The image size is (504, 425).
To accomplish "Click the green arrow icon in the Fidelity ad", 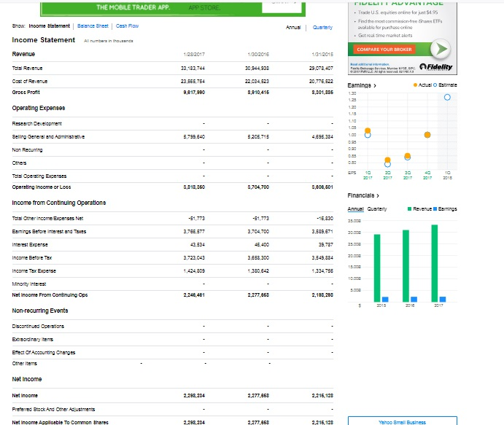I will 441,49.
